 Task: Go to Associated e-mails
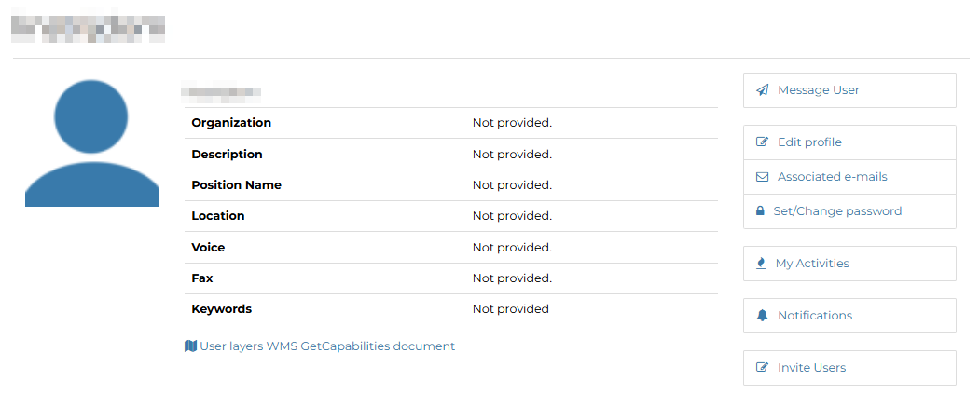click(x=849, y=177)
